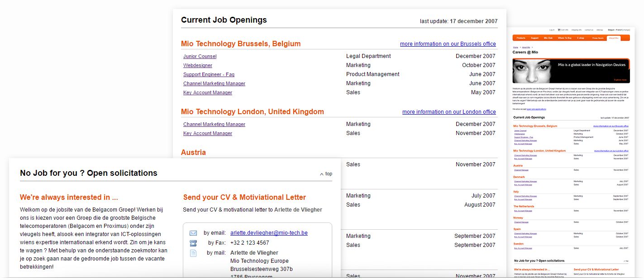Click December 2007 in the Junior Counsel row
Viewport: 644px width, 280px height.
pos(476,56)
